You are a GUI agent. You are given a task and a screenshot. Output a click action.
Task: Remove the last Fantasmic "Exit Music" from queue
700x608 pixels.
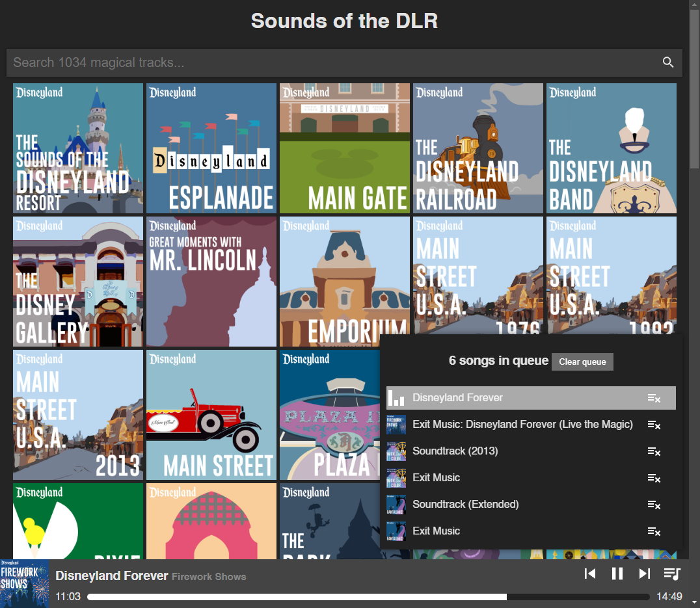pos(654,531)
